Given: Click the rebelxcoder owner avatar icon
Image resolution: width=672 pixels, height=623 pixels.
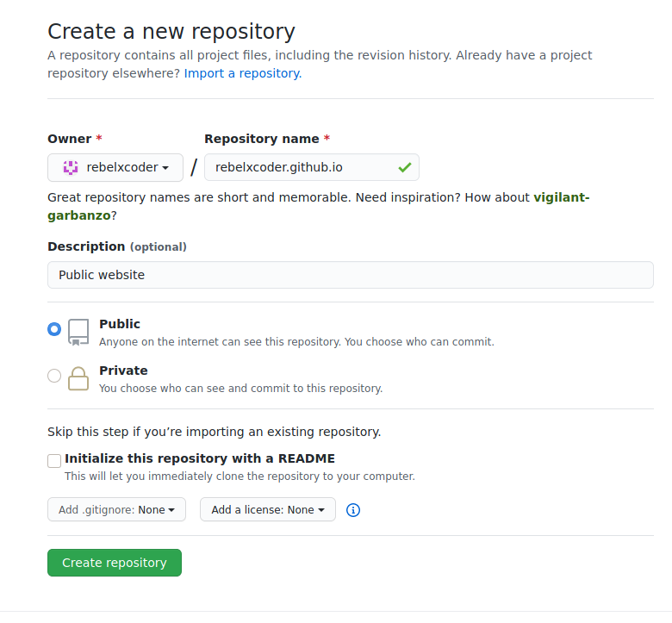Looking at the screenshot, I should click(x=71, y=167).
